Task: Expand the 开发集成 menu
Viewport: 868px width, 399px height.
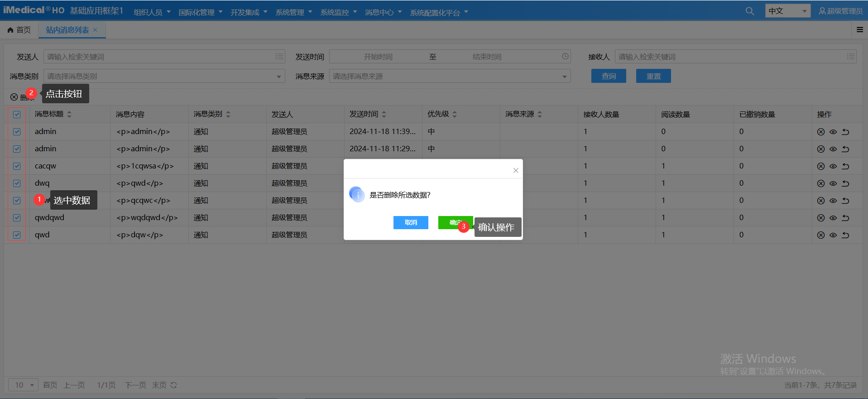Action: pyautogui.click(x=249, y=12)
